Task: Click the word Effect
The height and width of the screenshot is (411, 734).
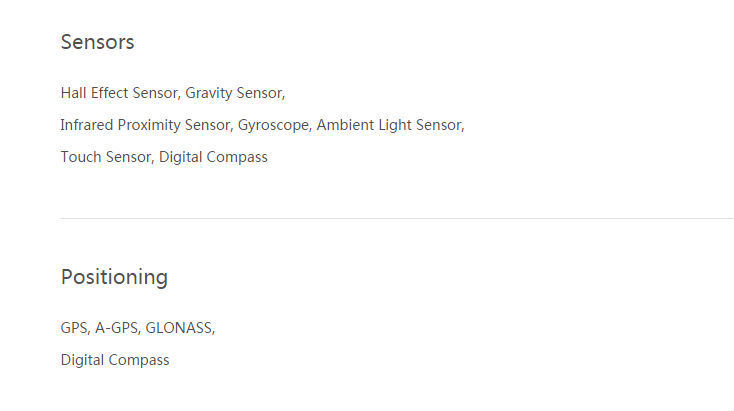Action: [x=109, y=93]
